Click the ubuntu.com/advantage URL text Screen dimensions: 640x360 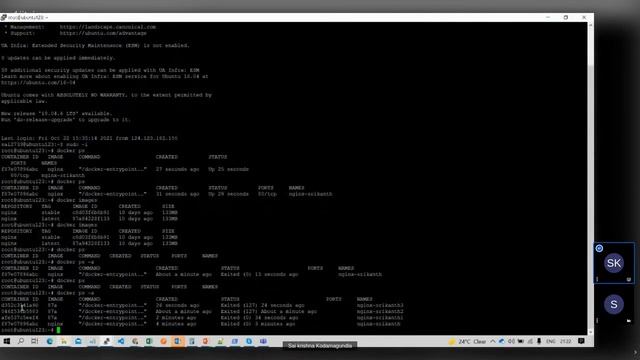tap(103, 33)
